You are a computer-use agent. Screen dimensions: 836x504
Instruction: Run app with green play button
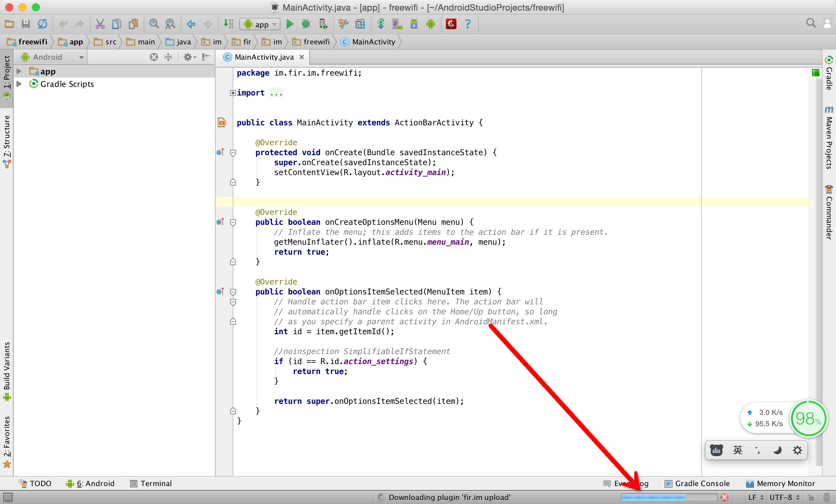pos(290,24)
